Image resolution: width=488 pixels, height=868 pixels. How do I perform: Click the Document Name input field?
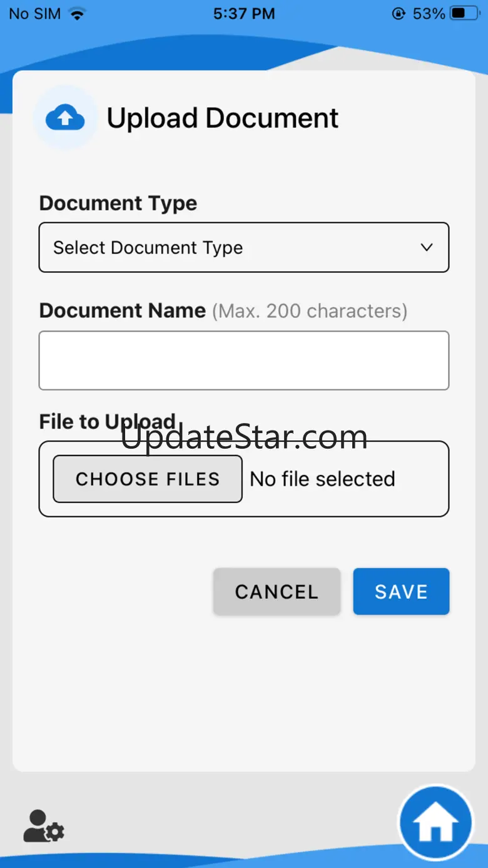pyautogui.click(x=244, y=360)
